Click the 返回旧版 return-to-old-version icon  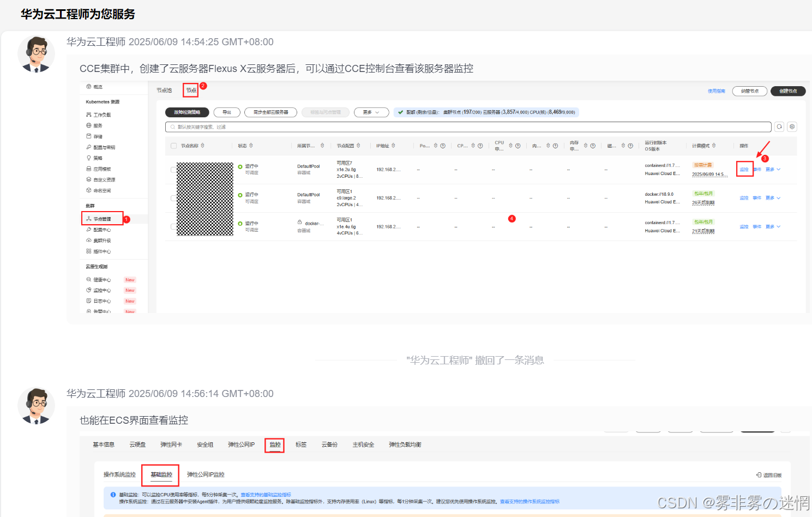759,475
